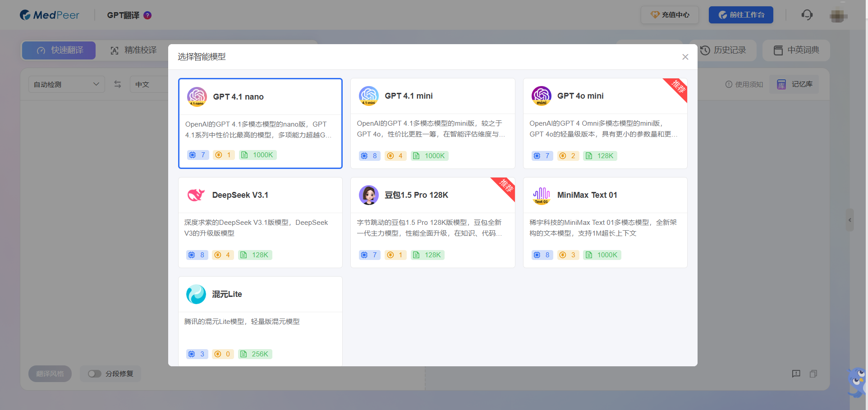
Task: Open 使用须知 usage notice
Action: (744, 84)
